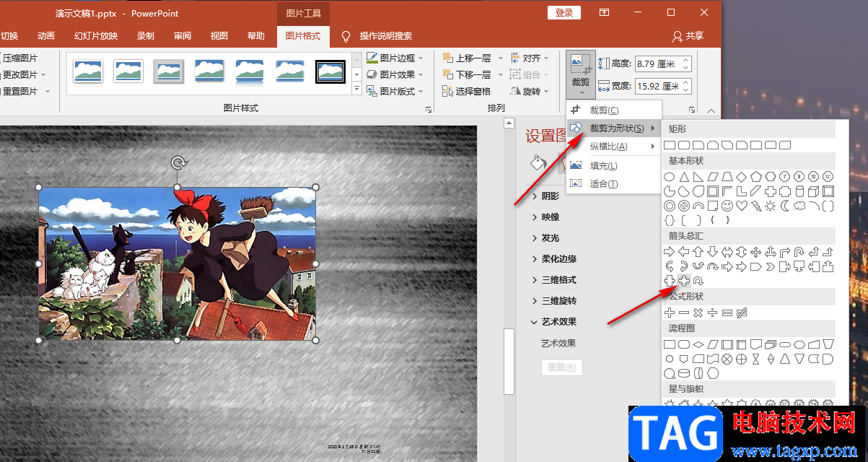
Task: Click the 重置(R) button
Action: point(562,367)
